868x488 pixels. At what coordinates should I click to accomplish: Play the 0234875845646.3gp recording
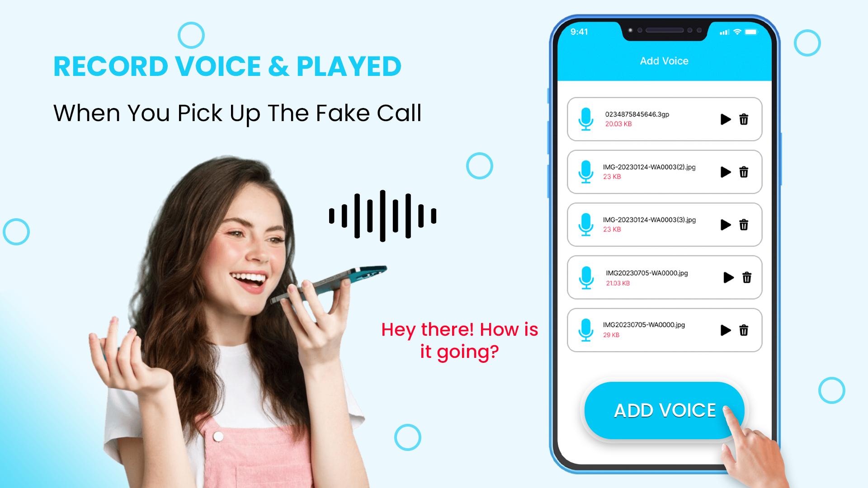click(x=726, y=119)
